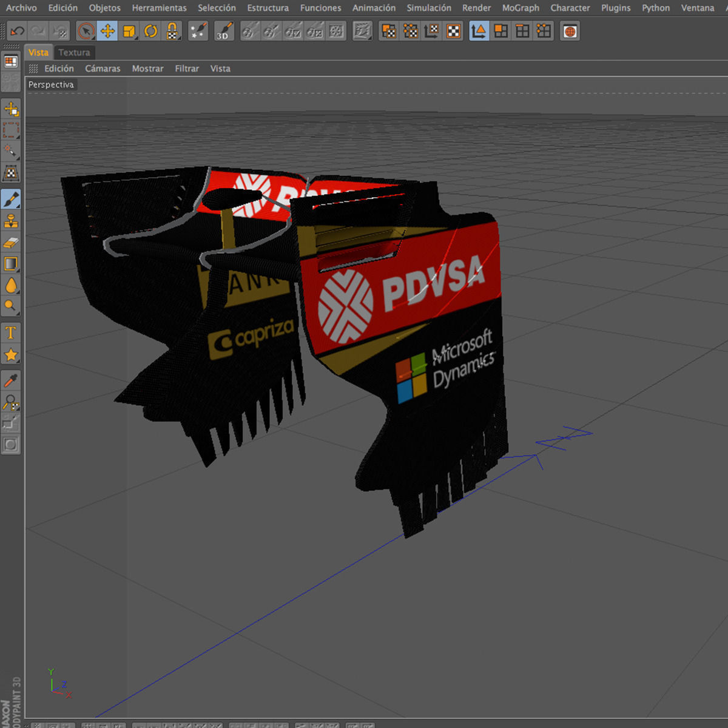
Task: Select the Transform Bitmap move tool
Action: click(11, 109)
